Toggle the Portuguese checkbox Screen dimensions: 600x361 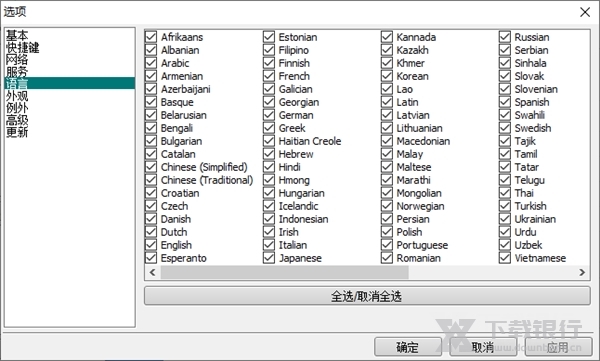(387, 245)
